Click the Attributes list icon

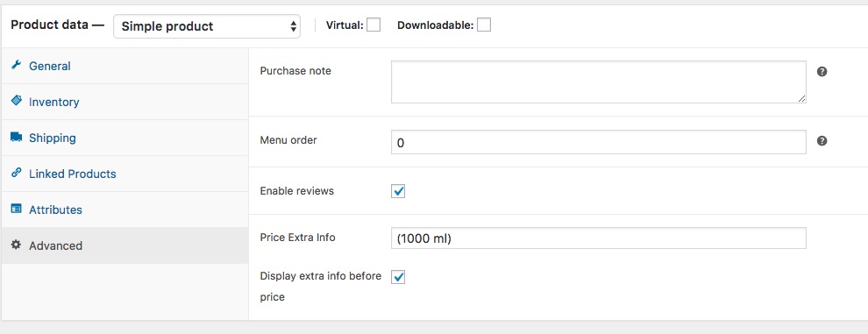point(16,209)
